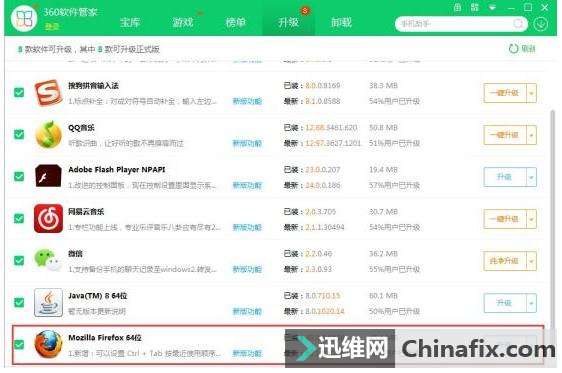
Task: Click the login link under 360软件管家 title
Action: tap(52, 26)
